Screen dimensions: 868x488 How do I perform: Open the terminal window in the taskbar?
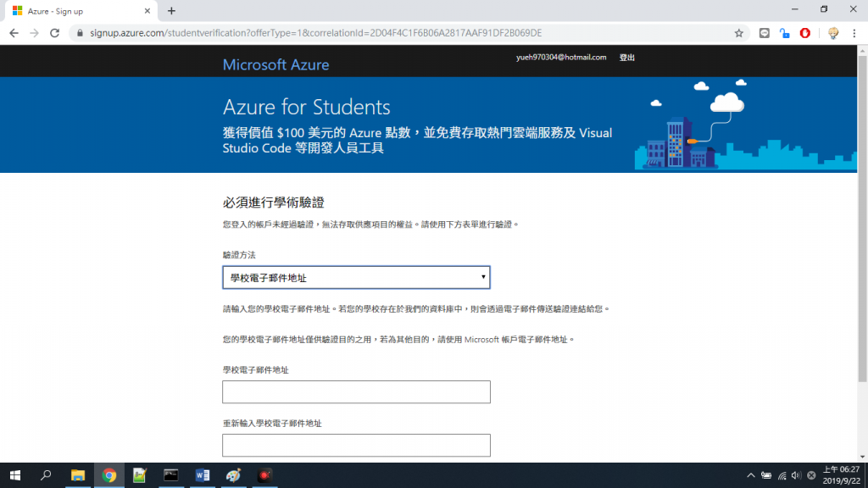[x=171, y=475]
